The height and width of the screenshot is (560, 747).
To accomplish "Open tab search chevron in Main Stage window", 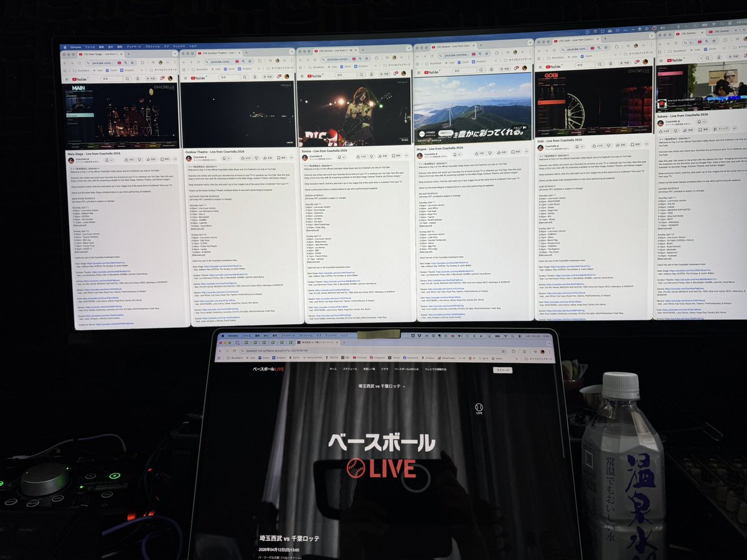I will [x=175, y=54].
